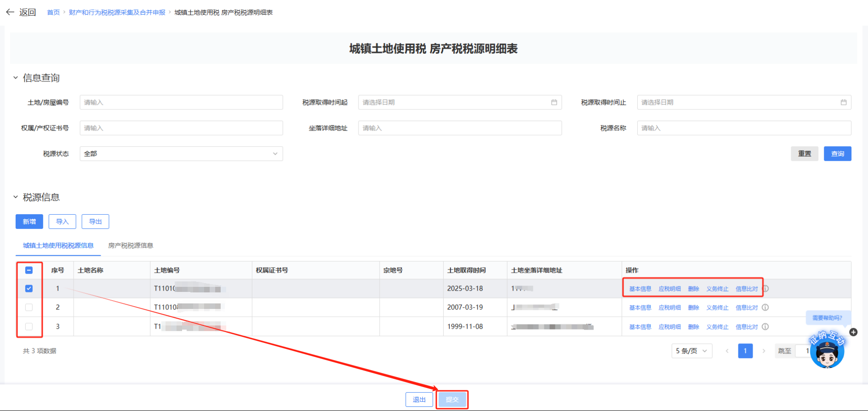Check the row 2 checkbox
Image resolution: width=868 pixels, height=411 pixels.
[29, 308]
